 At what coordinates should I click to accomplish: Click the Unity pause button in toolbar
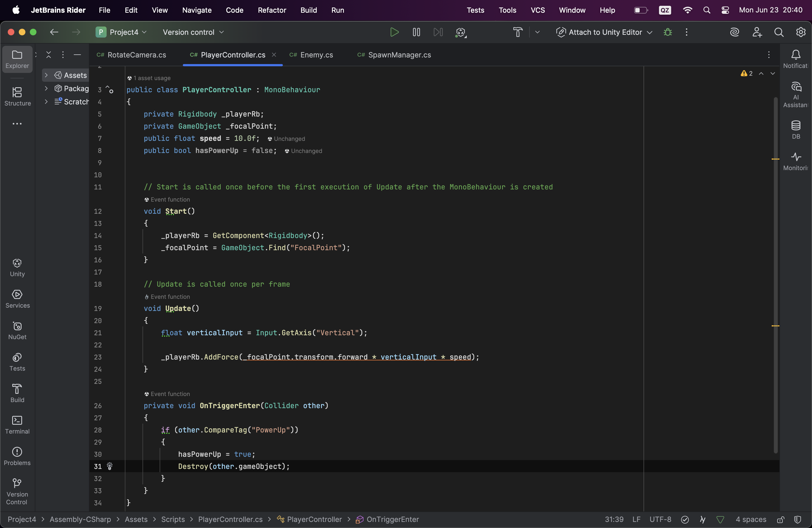tap(416, 32)
